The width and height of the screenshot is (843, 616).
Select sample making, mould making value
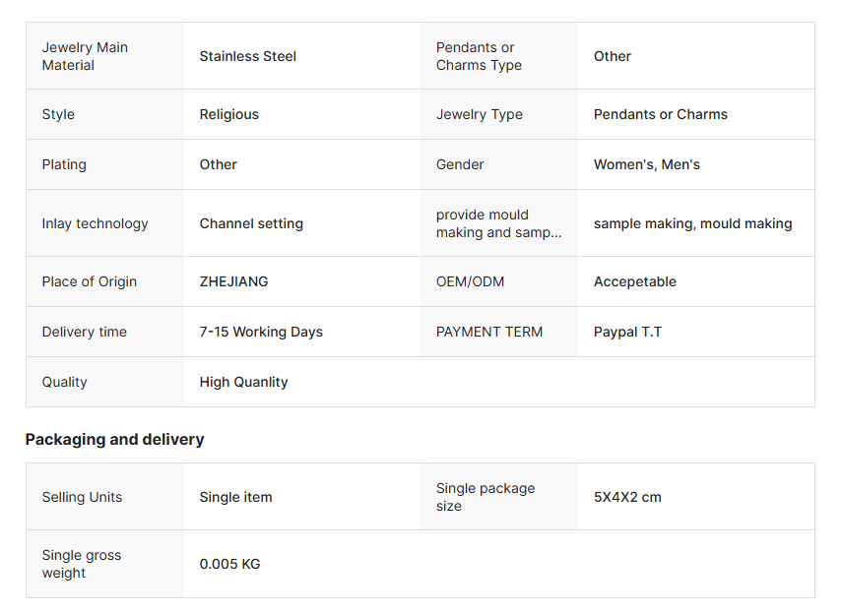[692, 223]
